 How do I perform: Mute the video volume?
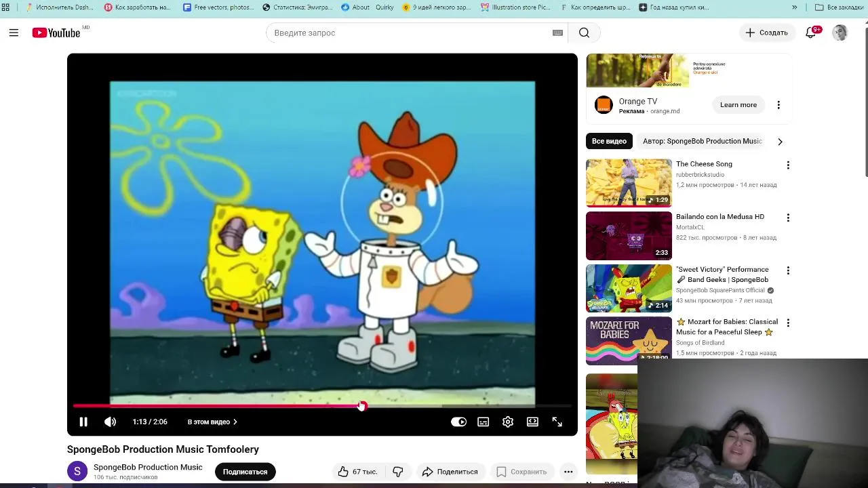click(110, 422)
